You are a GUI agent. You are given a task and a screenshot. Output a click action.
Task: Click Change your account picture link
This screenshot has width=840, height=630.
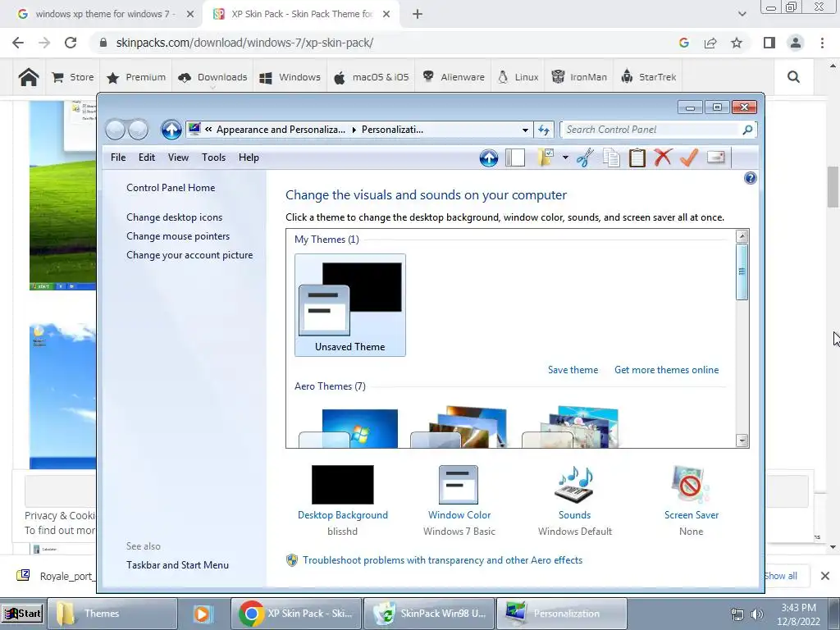189,256
